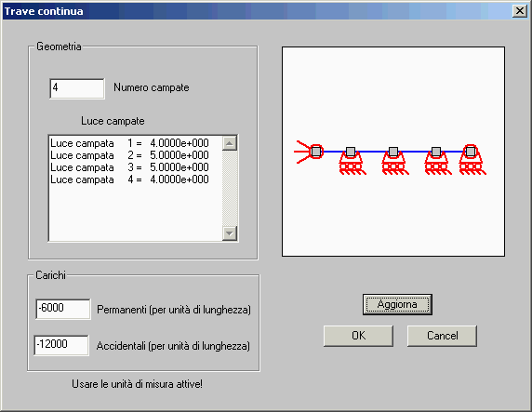Click the span list scrollbar track
Screen dimensions: 532x412
coord(230,188)
